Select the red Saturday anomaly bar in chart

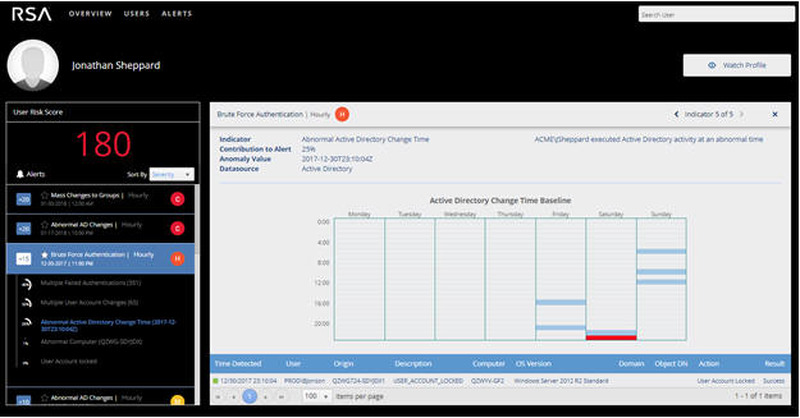click(x=610, y=338)
